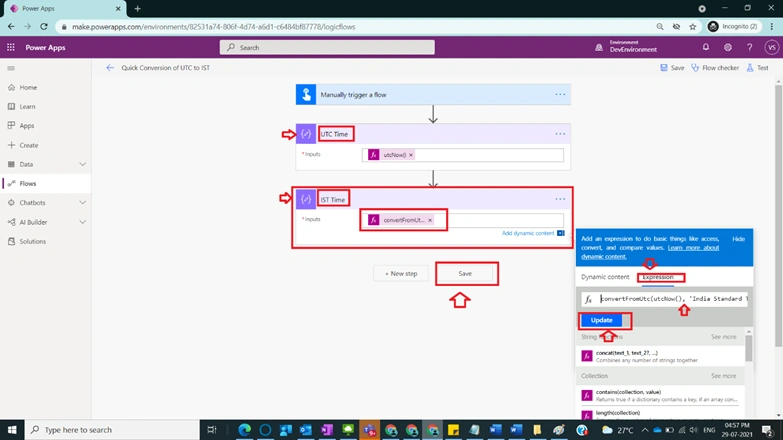
Task: Click Save button below the flow steps
Action: (465, 274)
